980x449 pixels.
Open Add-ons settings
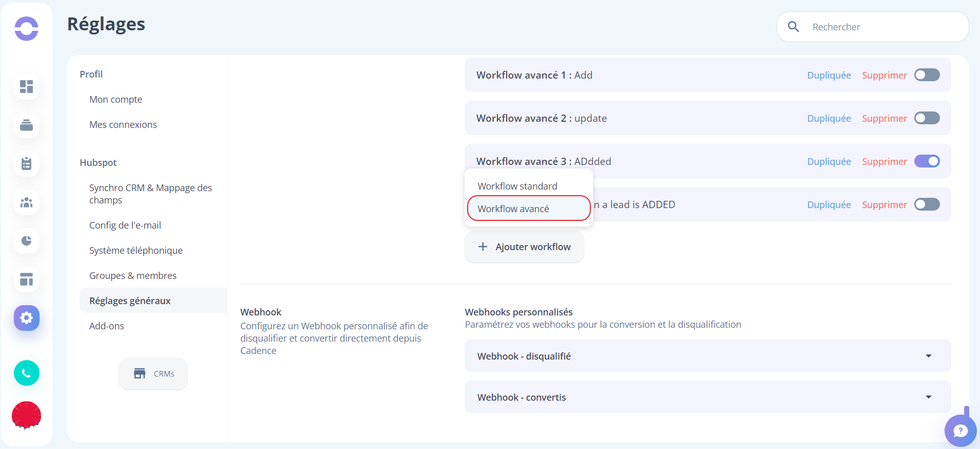click(107, 326)
